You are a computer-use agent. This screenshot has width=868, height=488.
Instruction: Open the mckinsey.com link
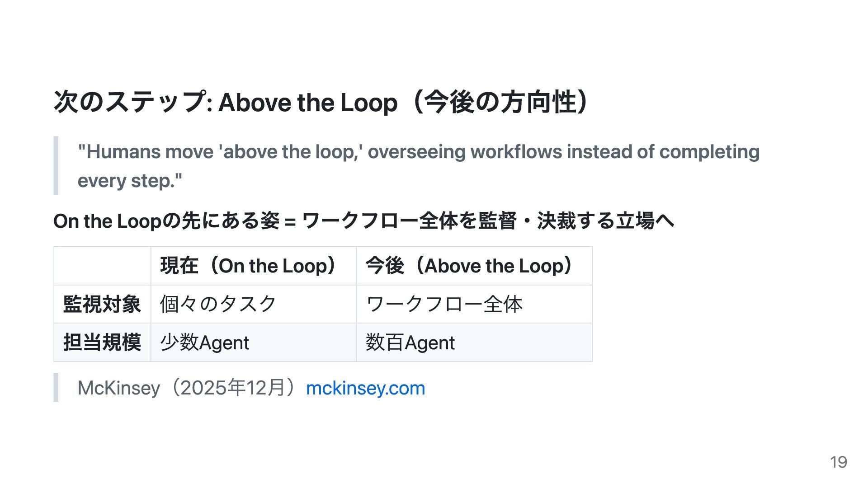point(365,388)
